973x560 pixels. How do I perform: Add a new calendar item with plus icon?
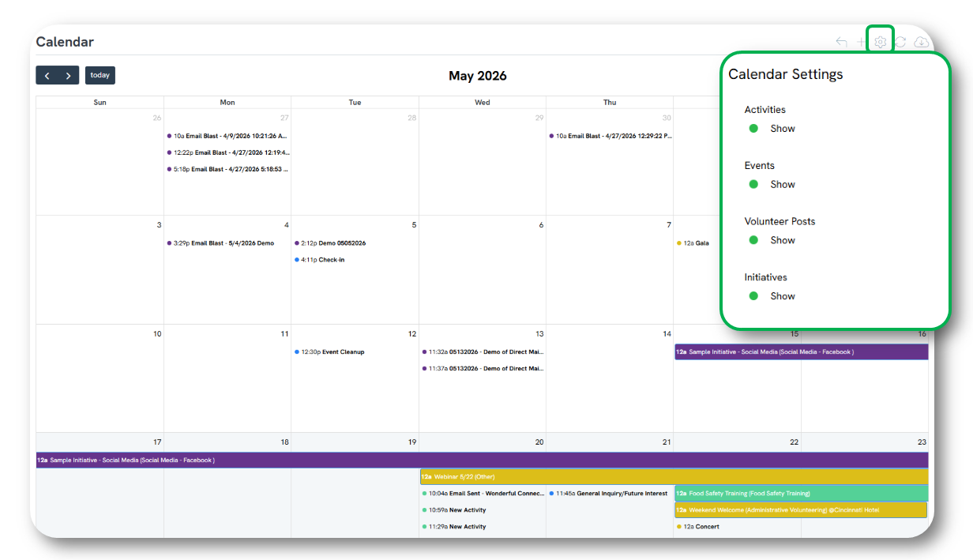[861, 42]
